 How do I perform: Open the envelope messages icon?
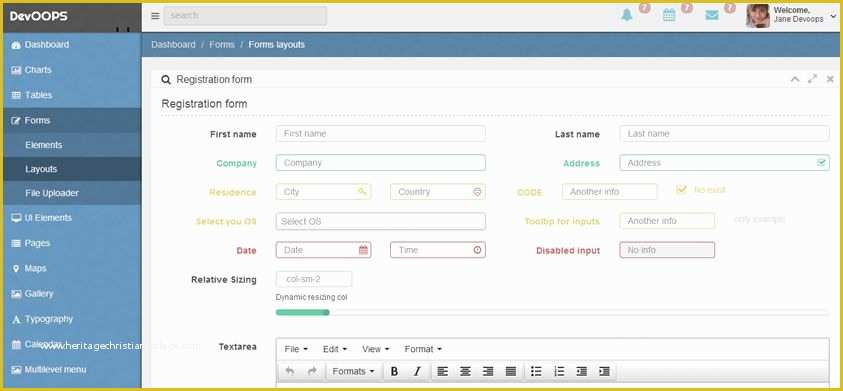point(712,16)
